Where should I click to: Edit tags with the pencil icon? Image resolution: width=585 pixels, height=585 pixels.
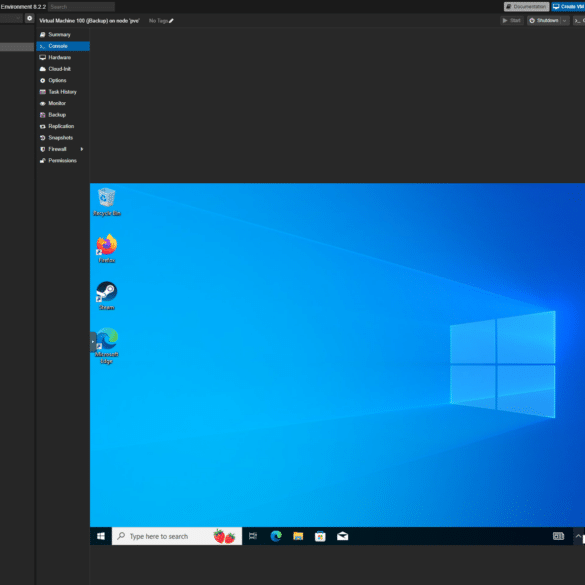pyautogui.click(x=171, y=21)
